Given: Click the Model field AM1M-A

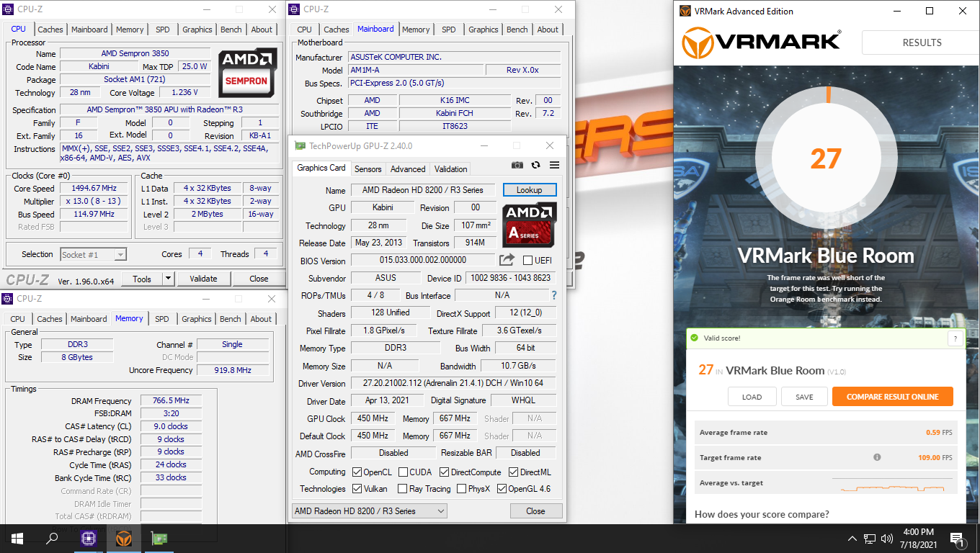Looking at the screenshot, I should point(415,70).
